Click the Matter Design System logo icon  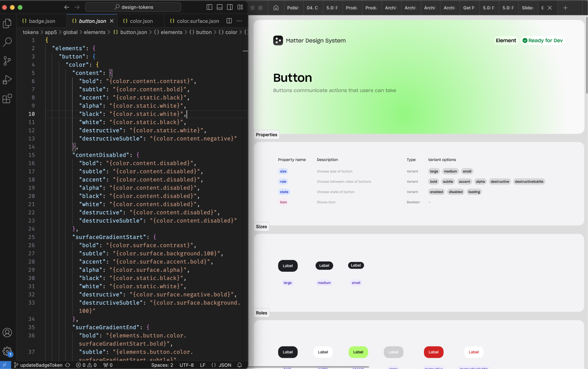[278, 40]
